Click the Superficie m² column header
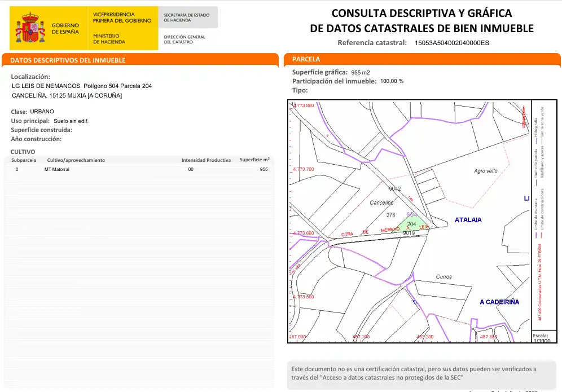The image size is (562, 392). tap(254, 160)
